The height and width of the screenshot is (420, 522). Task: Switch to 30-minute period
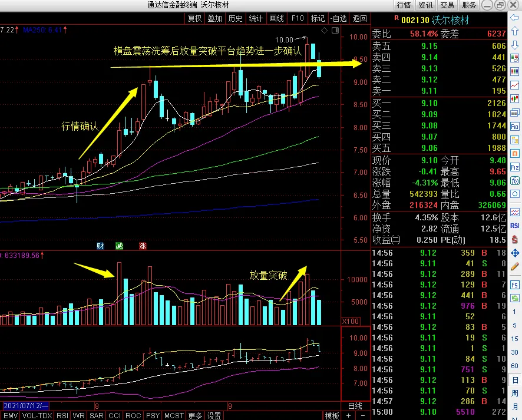coord(515,352)
